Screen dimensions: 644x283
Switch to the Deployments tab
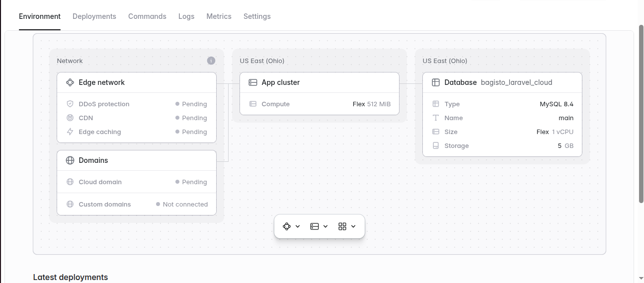(94, 16)
